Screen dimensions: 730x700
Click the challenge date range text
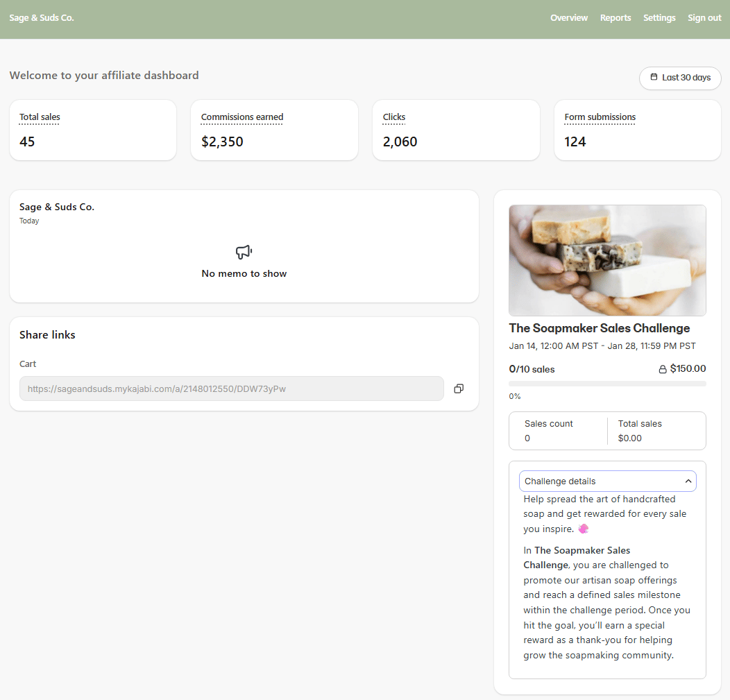602,345
